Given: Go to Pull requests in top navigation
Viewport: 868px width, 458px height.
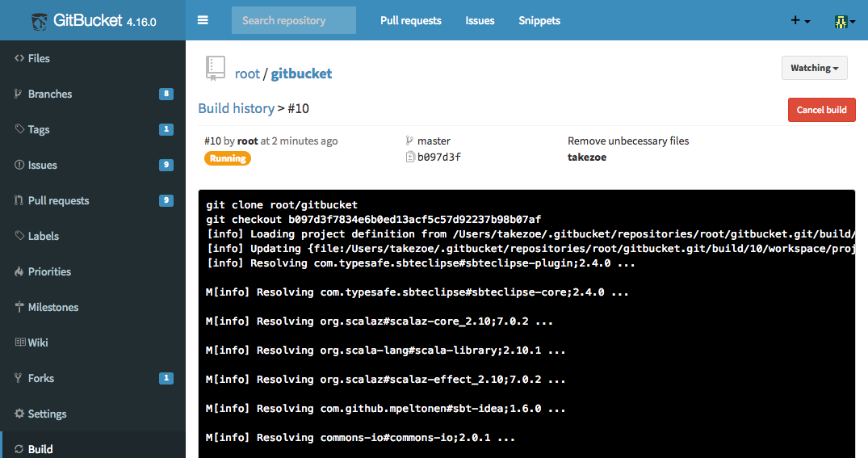Looking at the screenshot, I should [411, 20].
